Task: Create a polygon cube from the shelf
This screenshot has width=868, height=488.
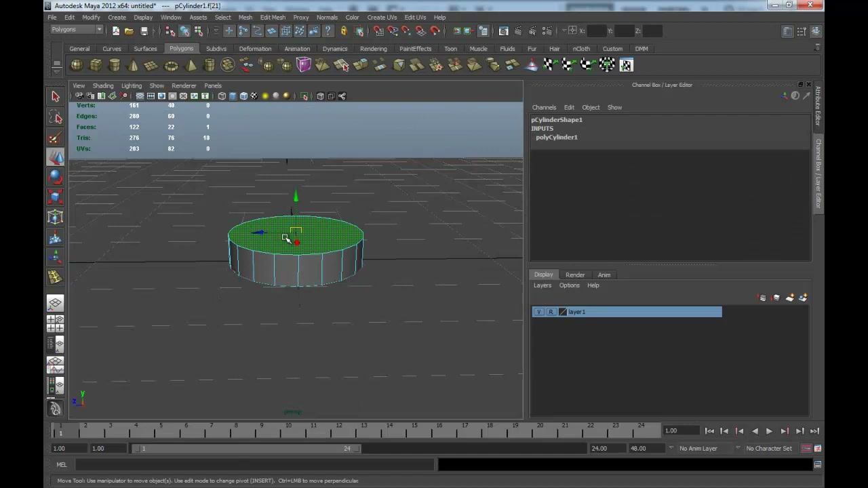Action: click(x=96, y=65)
